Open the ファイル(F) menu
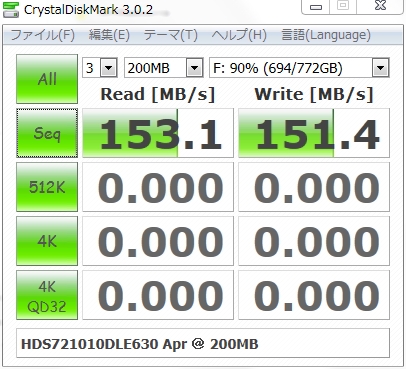Screen dimensions: 406x369 pos(43,35)
